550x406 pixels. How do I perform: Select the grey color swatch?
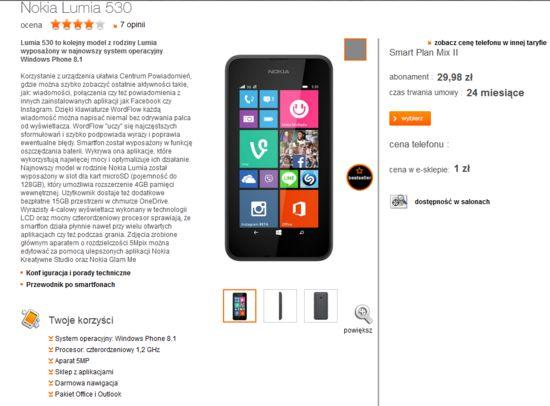[x=355, y=49]
